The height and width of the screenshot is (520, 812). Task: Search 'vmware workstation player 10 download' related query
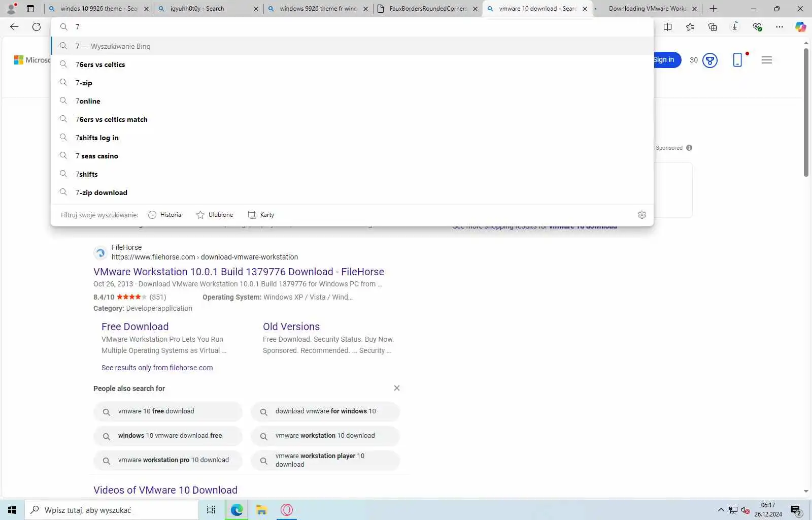click(325, 460)
